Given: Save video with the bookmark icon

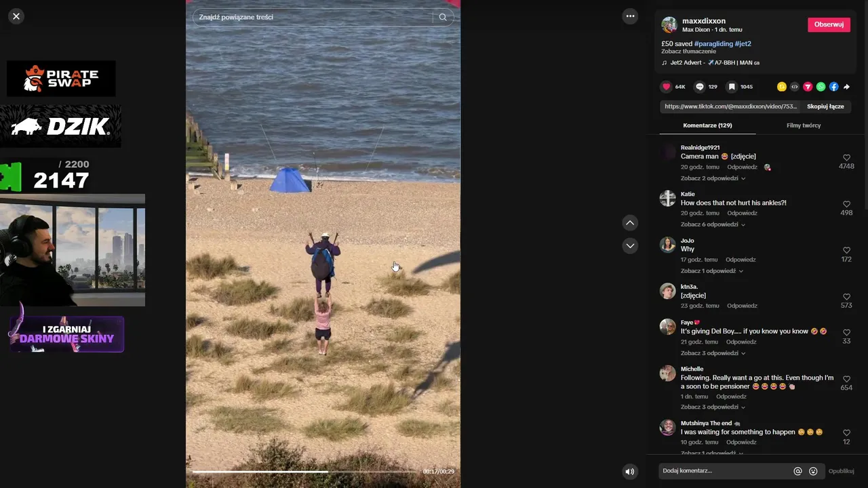Looking at the screenshot, I should (x=732, y=87).
